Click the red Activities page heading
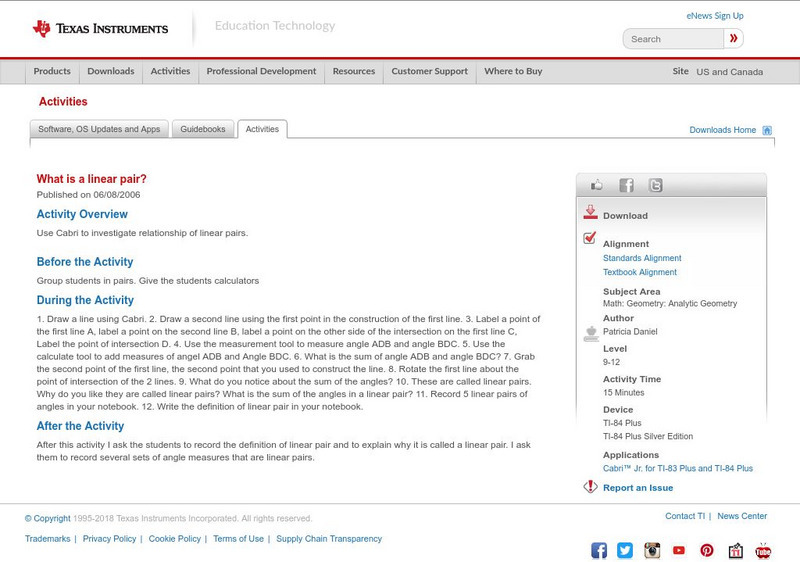Image resolution: width=800 pixels, height=562 pixels. (63, 101)
